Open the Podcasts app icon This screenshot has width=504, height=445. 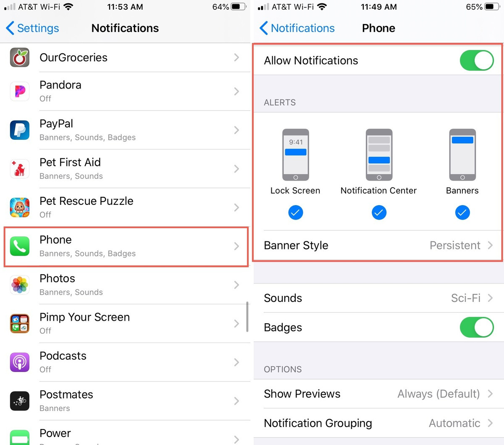[20, 362]
